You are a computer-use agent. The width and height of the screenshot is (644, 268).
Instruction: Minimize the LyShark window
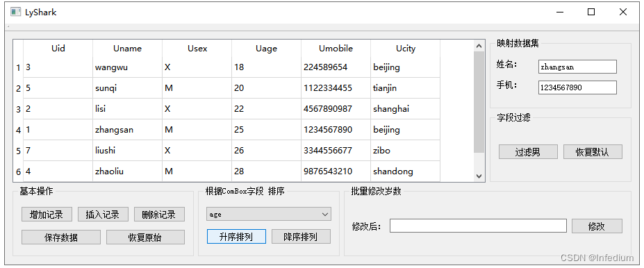[559, 12]
